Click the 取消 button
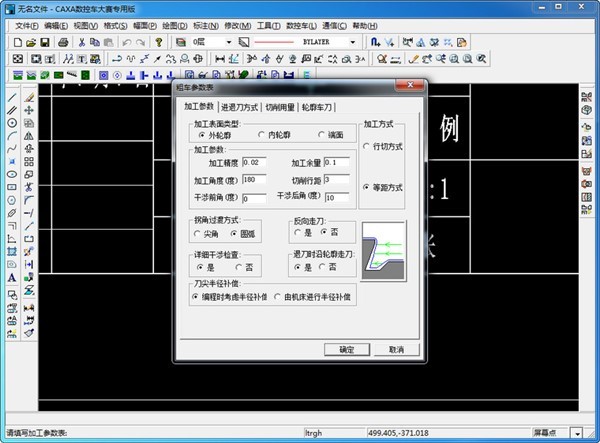The image size is (600, 443). (397, 350)
